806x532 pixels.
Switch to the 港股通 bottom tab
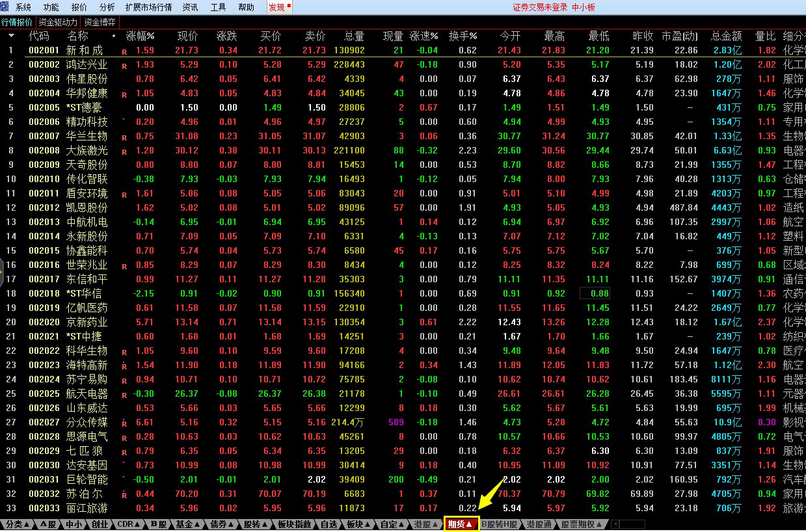(539, 524)
